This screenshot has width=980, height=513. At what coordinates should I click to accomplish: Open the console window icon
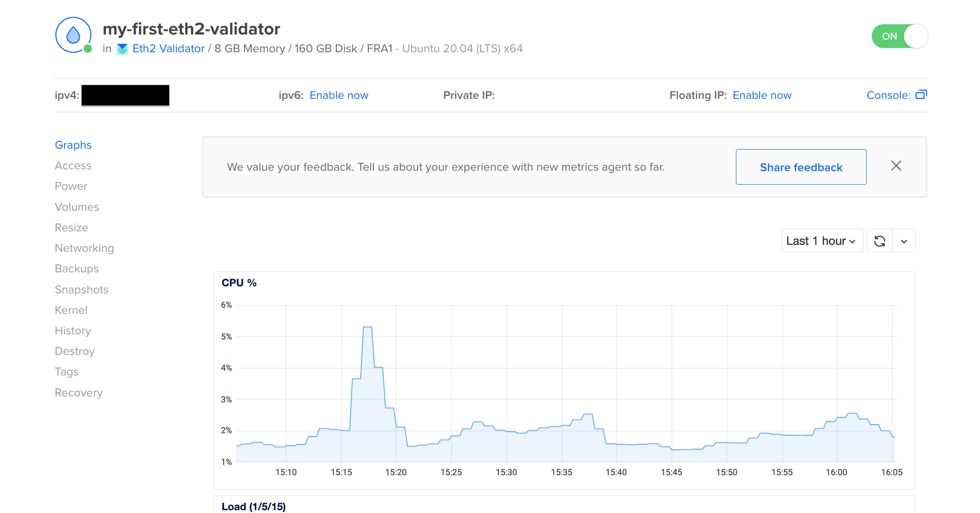click(x=921, y=95)
